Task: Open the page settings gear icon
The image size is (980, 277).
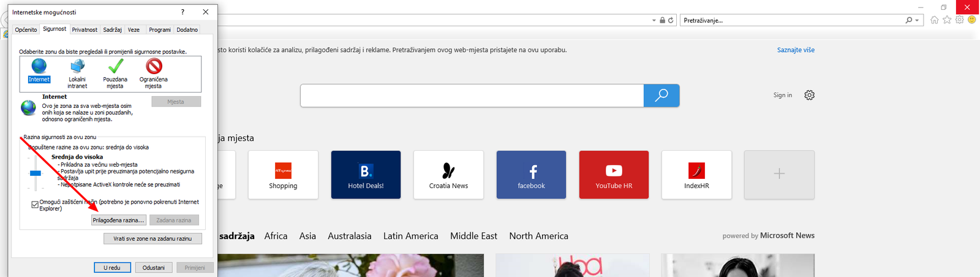Action: pos(809,95)
